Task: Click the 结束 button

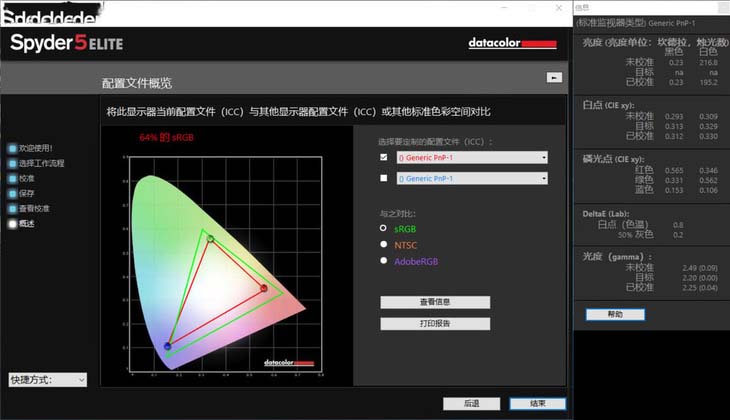Action: 538,404
